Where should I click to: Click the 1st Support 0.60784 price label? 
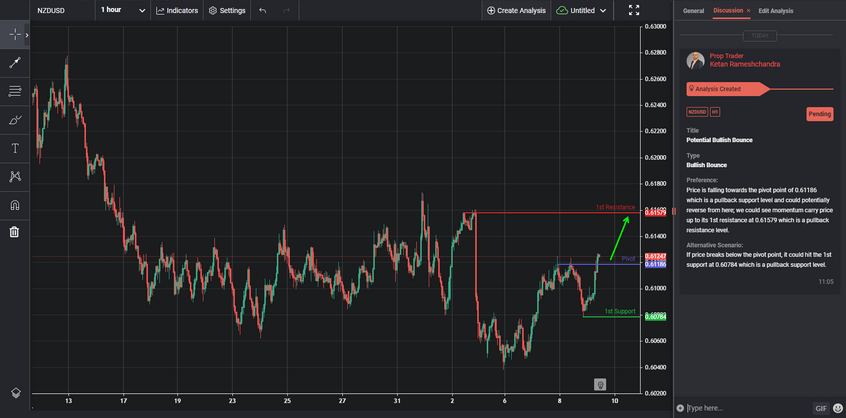click(656, 317)
